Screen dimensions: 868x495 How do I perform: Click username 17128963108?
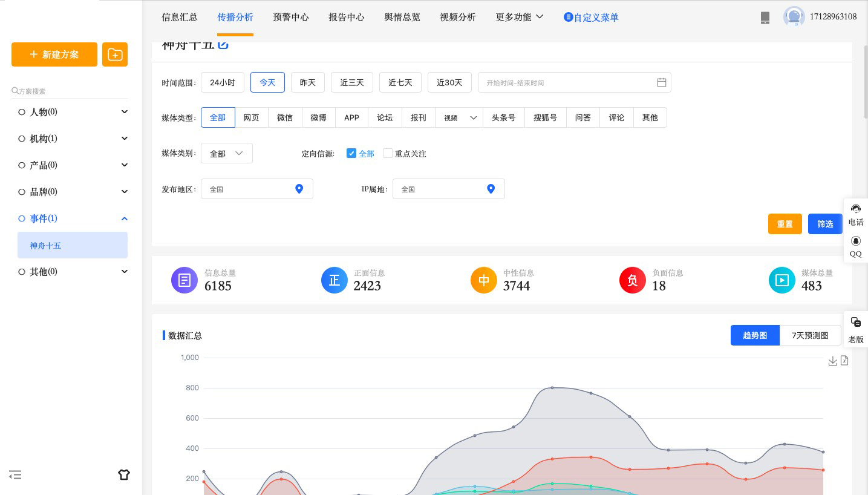click(x=833, y=17)
